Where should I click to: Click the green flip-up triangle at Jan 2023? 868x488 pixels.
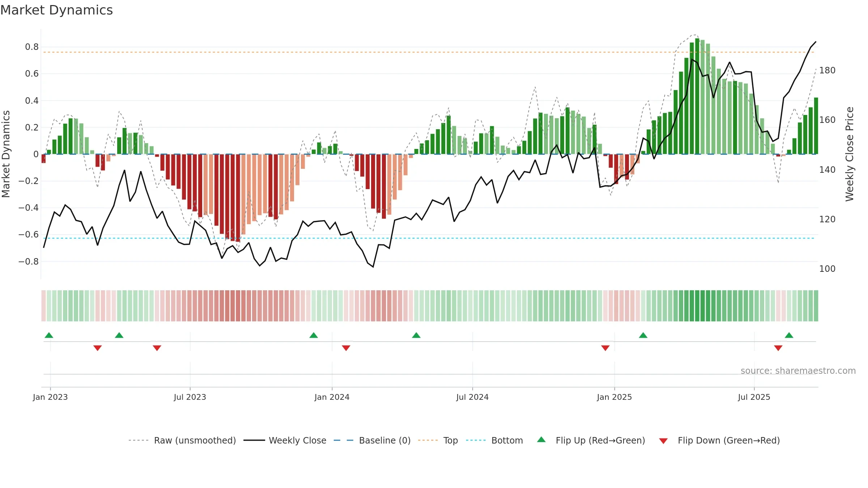tap(49, 335)
